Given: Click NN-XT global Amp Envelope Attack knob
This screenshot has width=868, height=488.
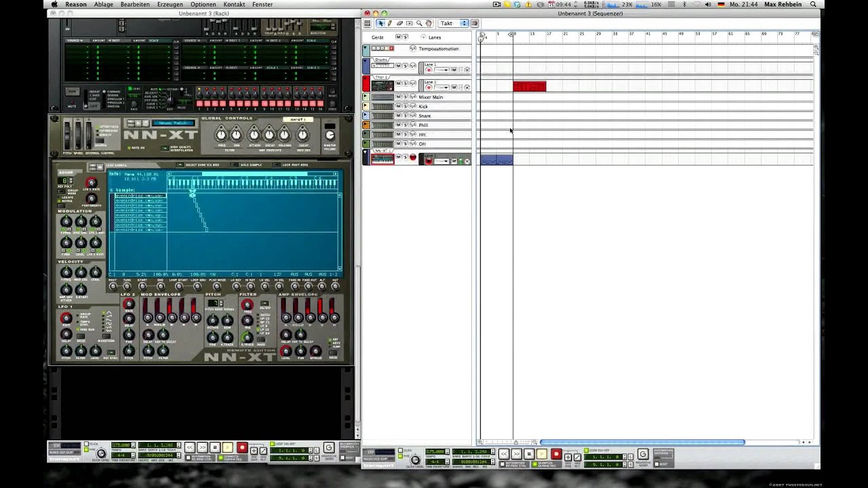Looking at the screenshot, I should point(254,134).
